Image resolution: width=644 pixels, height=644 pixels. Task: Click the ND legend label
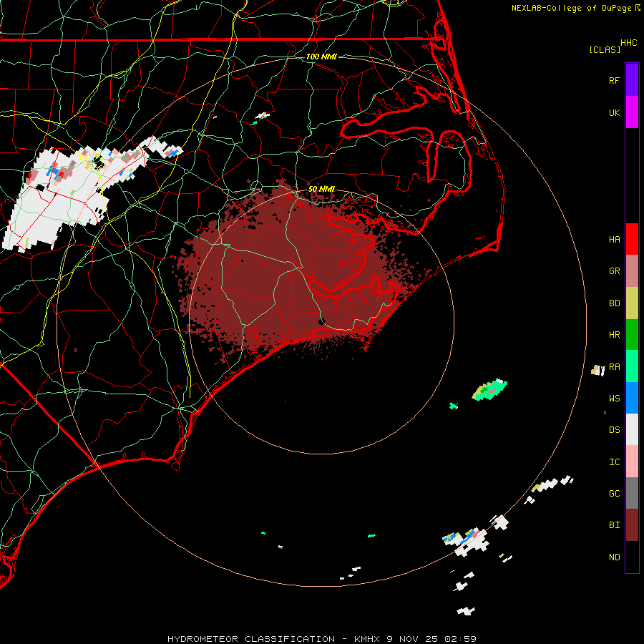615,557
